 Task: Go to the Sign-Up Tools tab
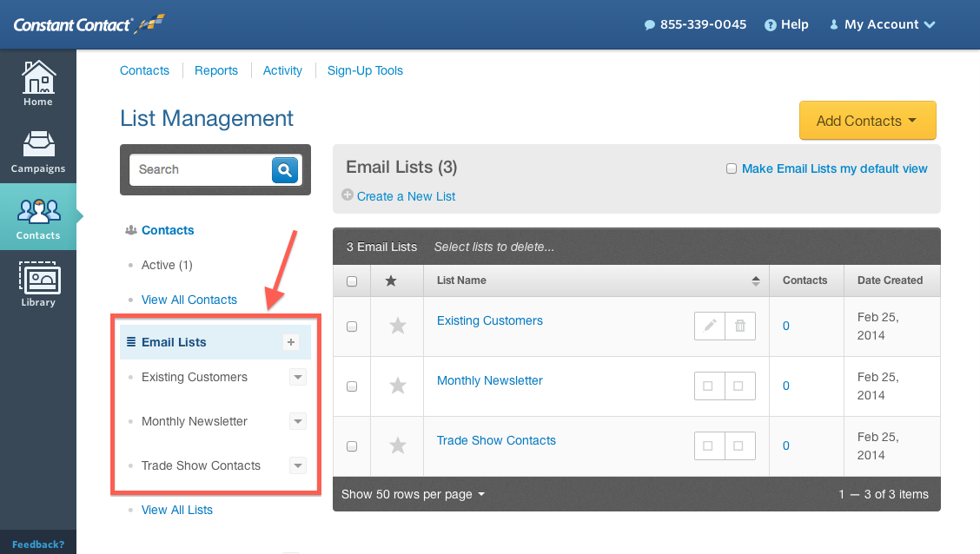(365, 70)
